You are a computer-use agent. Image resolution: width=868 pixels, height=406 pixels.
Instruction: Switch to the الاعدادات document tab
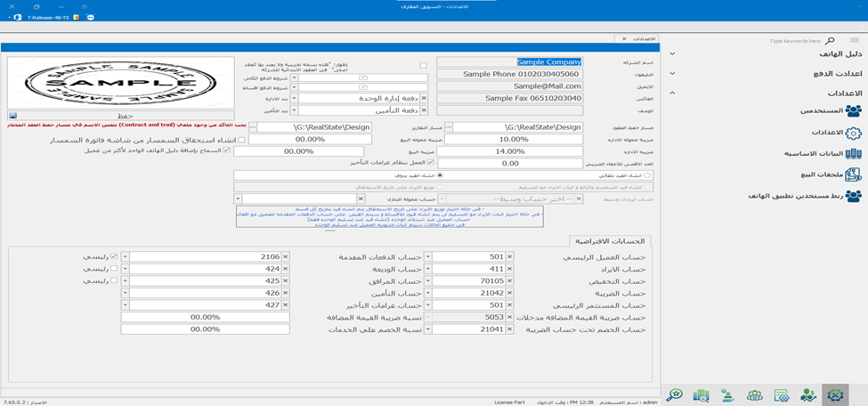pyautogui.click(x=643, y=40)
